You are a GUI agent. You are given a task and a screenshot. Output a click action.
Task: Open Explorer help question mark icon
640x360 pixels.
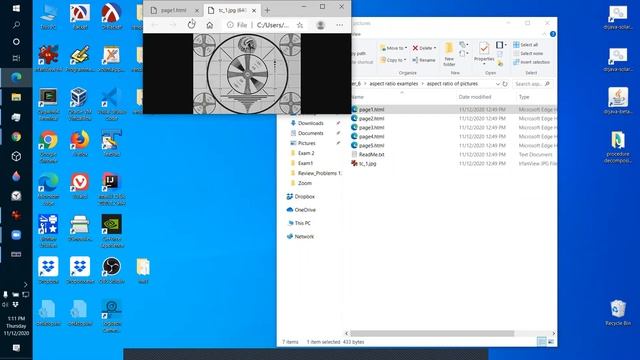click(x=553, y=34)
